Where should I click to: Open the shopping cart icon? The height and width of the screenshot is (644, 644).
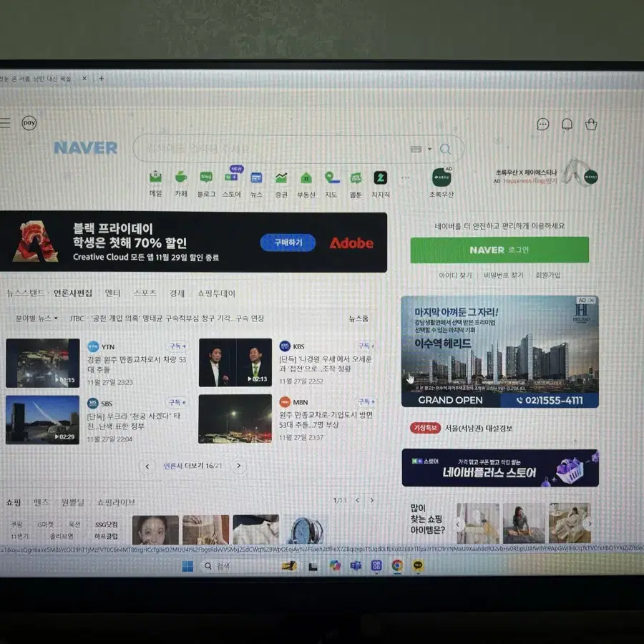pos(591,124)
